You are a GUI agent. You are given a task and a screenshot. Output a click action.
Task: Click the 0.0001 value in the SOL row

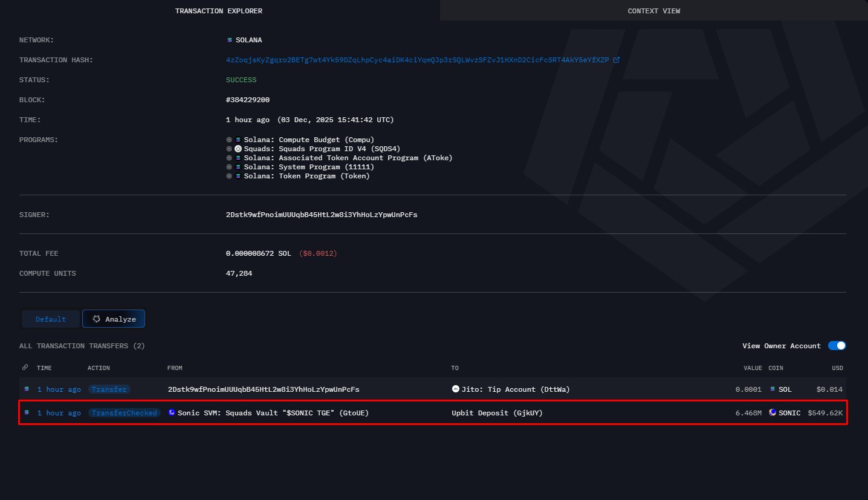[x=748, y=389]
